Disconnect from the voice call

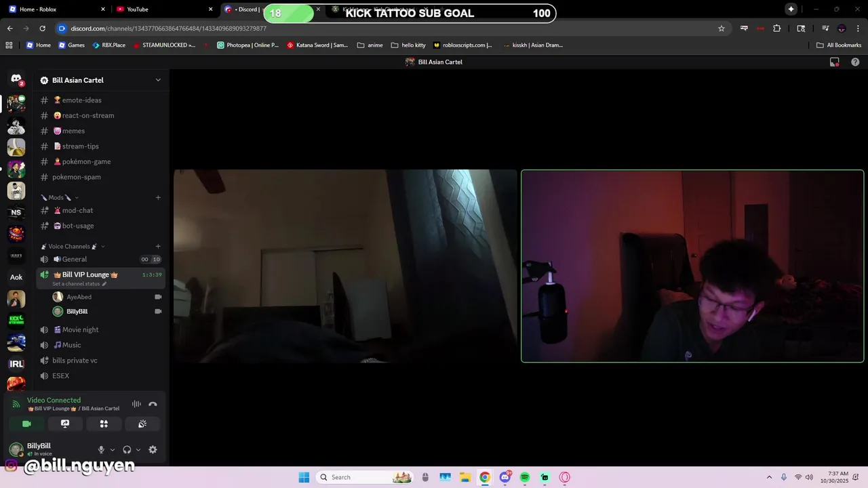click(x=153, y=404)
